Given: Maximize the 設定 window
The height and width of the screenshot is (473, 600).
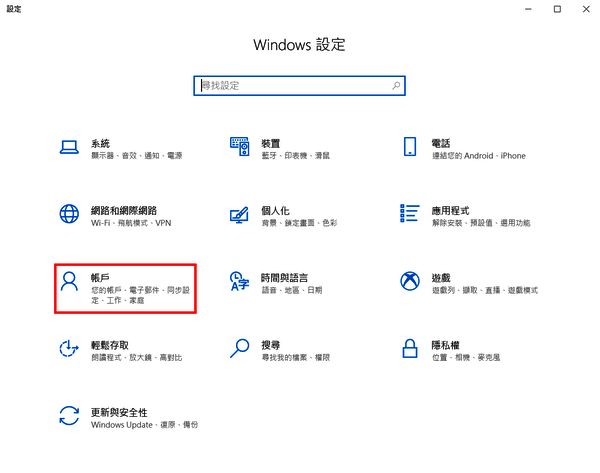Looking at the screenshot, I should (x=557, y=9).
